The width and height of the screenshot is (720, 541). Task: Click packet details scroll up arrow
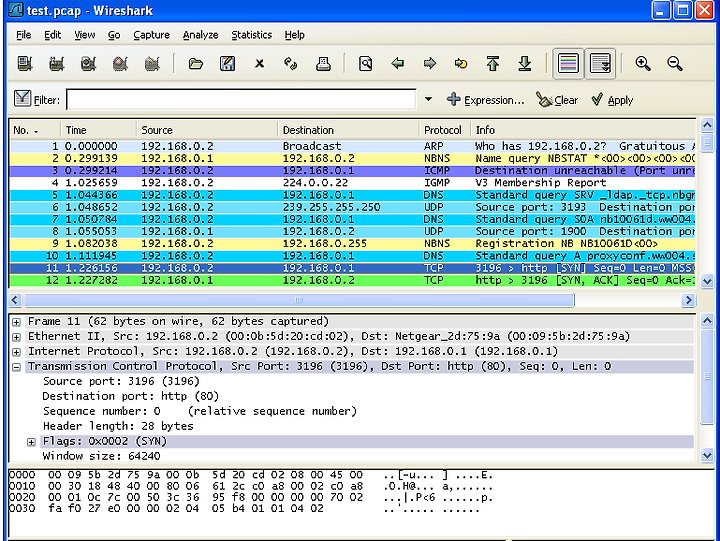pyautogui.click(x=707, y=321)
